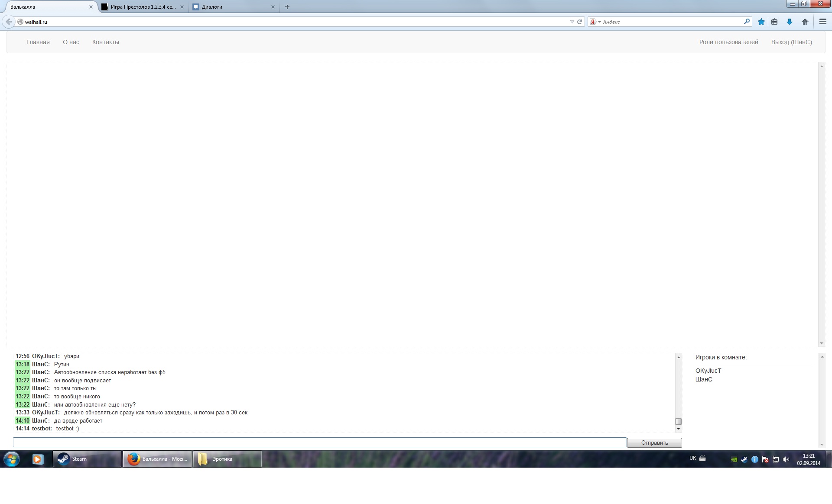Switch to Игра Престолов tab

pyautogui.click(x=143, y=7)
